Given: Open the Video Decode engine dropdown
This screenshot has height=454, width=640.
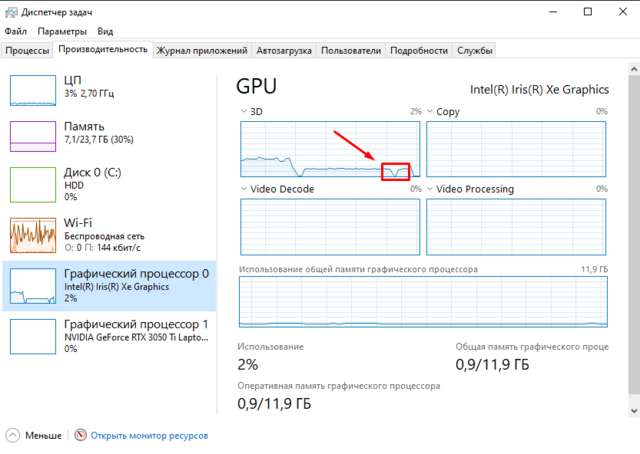Looking at the screenshot, I should [245, 189].
